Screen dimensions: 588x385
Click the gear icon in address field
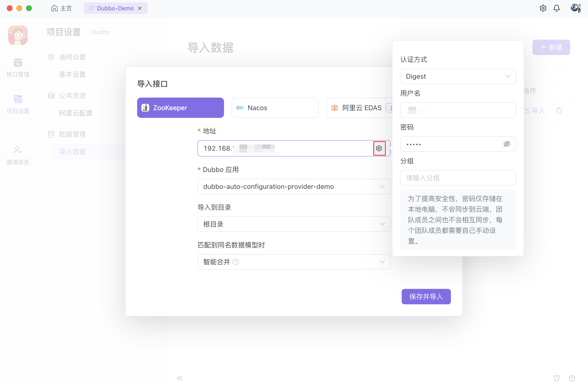pos(379,148)
